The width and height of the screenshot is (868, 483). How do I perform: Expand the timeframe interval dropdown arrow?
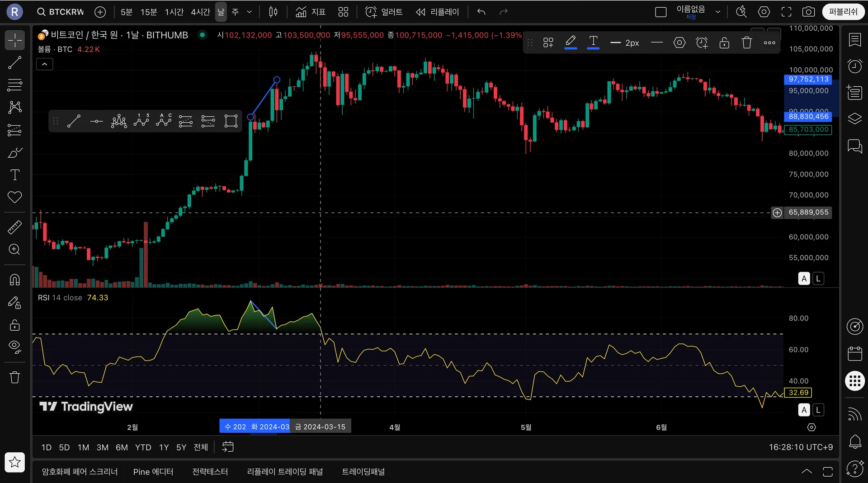(x=249, y=12)
